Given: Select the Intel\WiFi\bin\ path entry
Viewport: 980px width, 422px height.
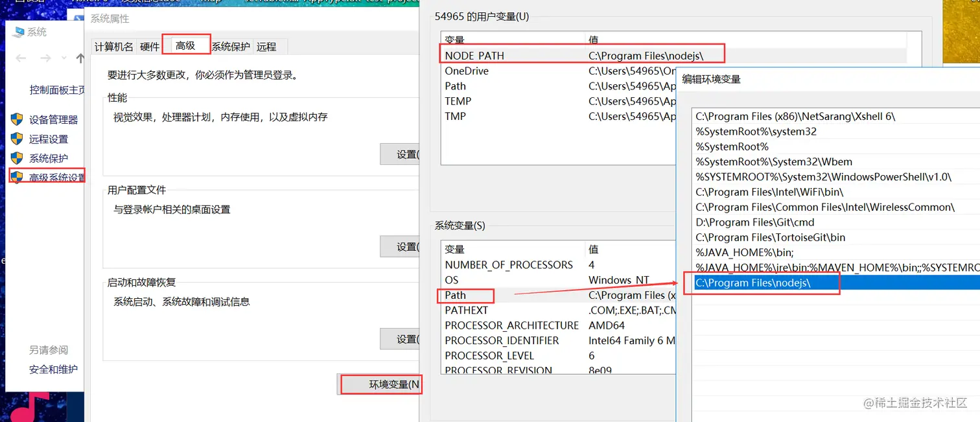Looking at the screenshot, I should click(x=835, y=192).
